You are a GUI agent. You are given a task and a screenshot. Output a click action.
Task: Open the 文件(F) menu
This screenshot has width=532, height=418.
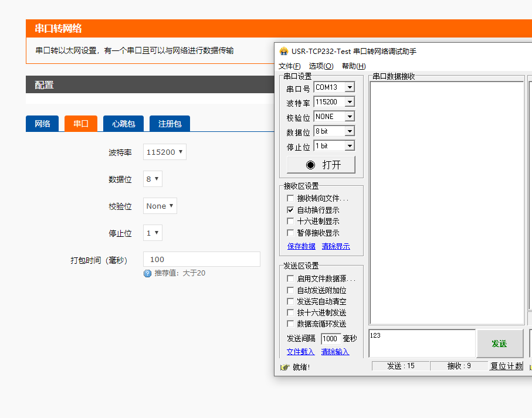289,66
